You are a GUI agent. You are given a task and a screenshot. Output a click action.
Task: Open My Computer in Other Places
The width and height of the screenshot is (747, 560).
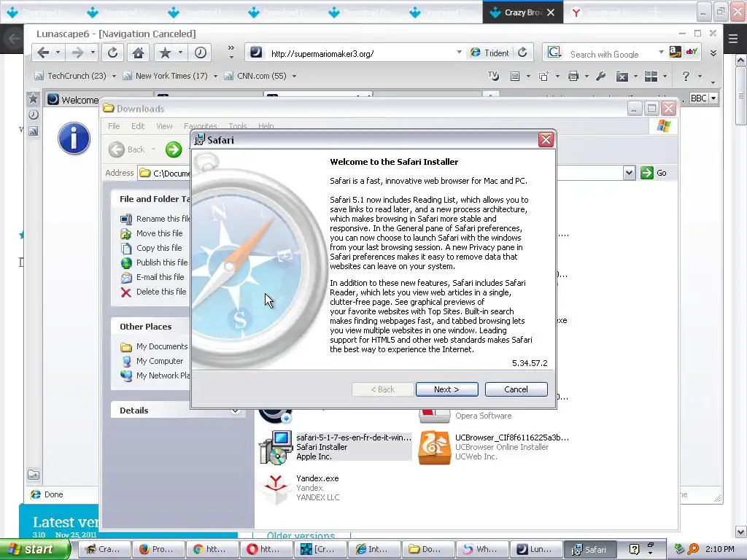pos(152,361)
